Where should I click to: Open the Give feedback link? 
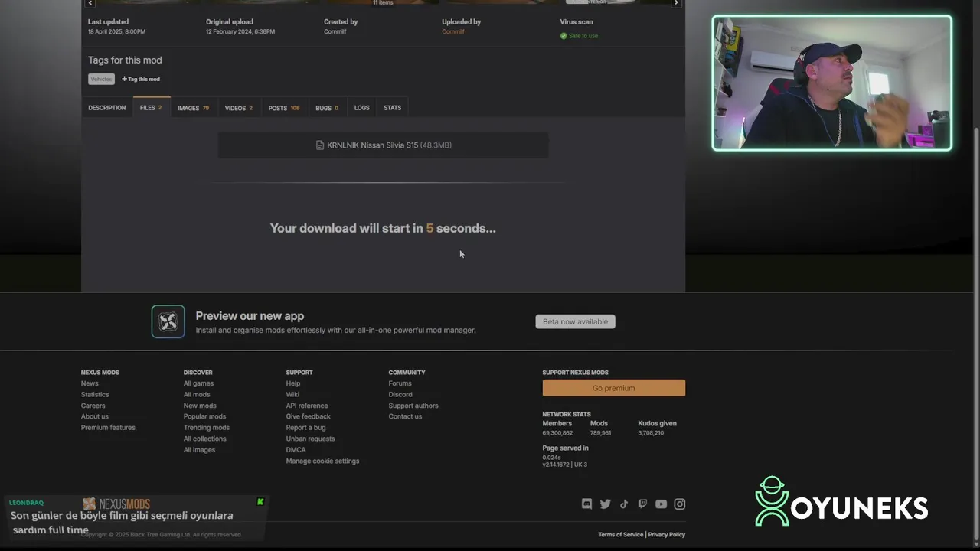tap(308, 416)
